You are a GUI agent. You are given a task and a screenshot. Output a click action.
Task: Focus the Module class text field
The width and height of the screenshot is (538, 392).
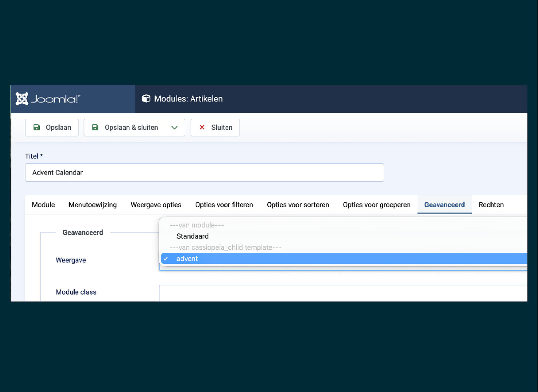click(343, 293)
